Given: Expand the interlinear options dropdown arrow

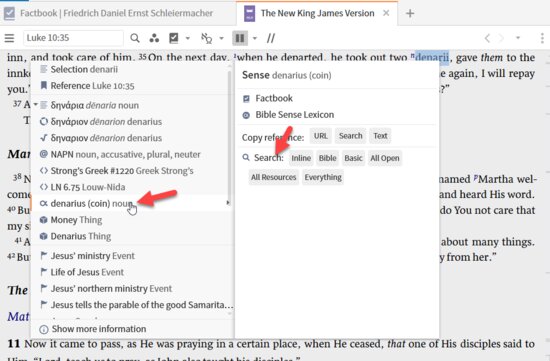Looking at the screenshot, I should [221, 38].
